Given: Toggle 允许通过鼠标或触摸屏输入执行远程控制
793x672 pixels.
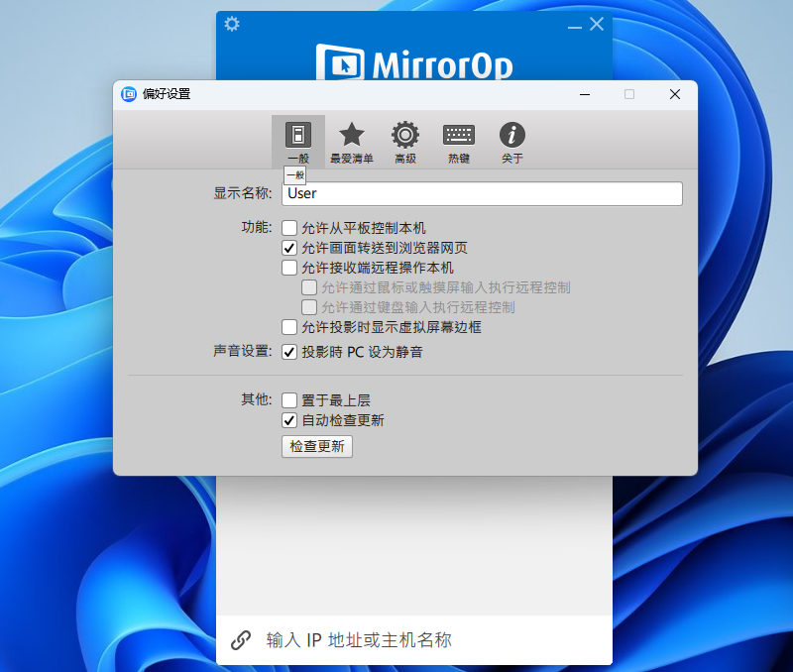Looking at the screenshot, I should click(309, 287).
